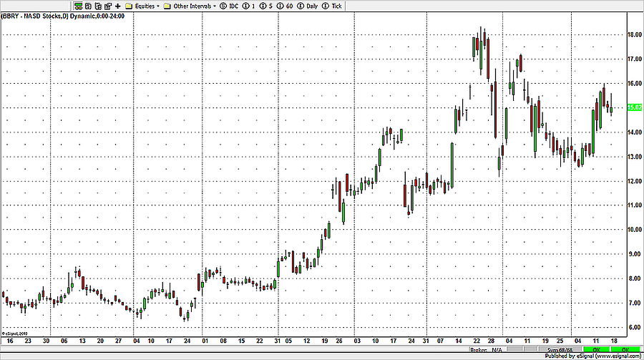
Task: Click the Equities folder icon
Action: [129, 6]
